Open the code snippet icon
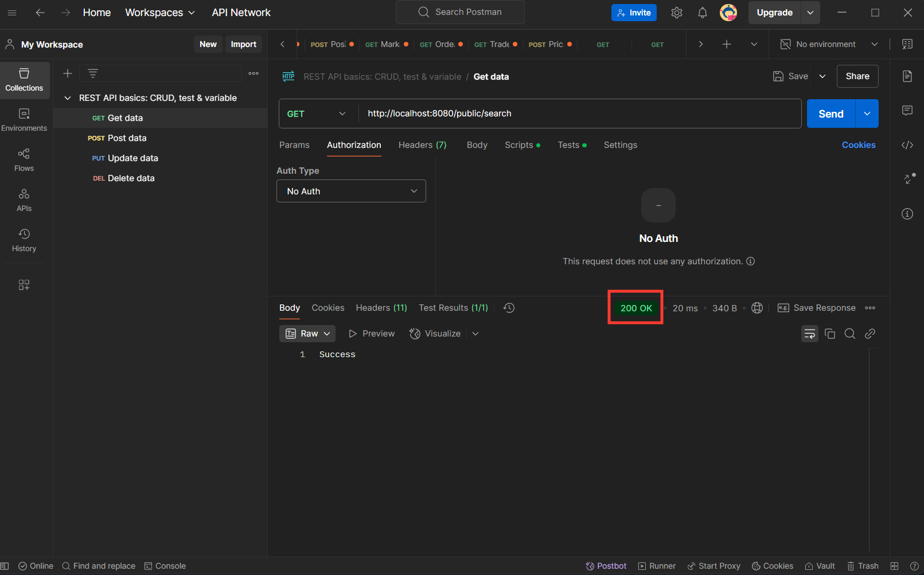Screen dimensions: 924x575 point(907,145)
